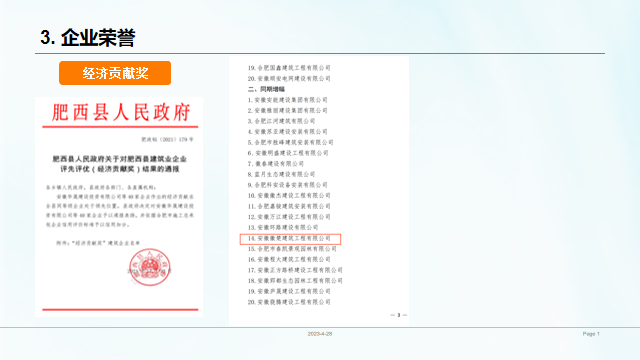Select the slide title 3. 企业荣誉
Viewport: 640px width, 360px height.
click(88, 38)
